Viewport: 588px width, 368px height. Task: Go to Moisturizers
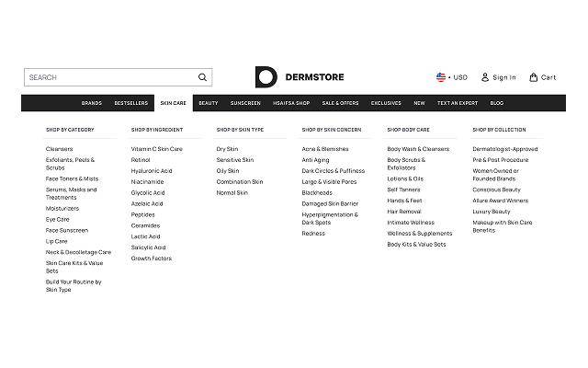pos(62,209)
